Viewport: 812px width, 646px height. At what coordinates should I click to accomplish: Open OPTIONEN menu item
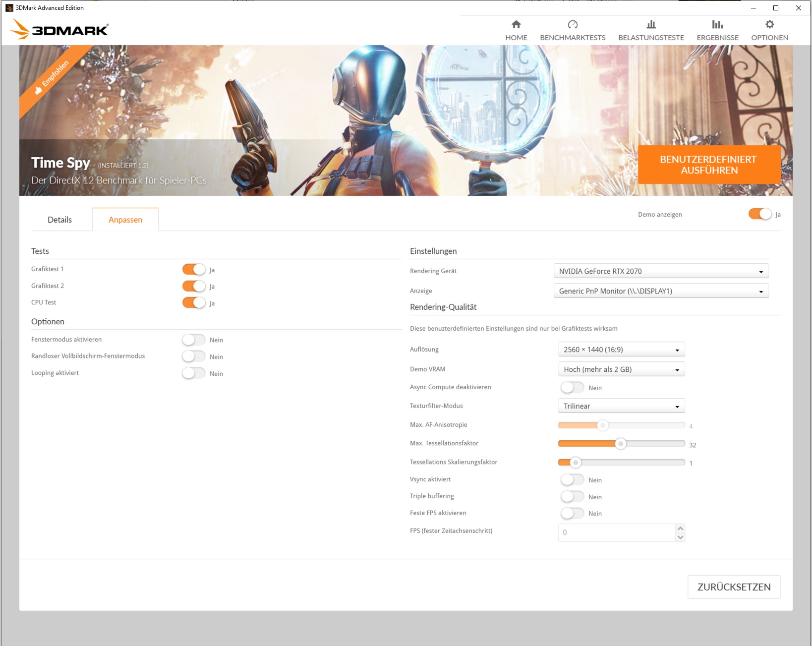(769, 38)
